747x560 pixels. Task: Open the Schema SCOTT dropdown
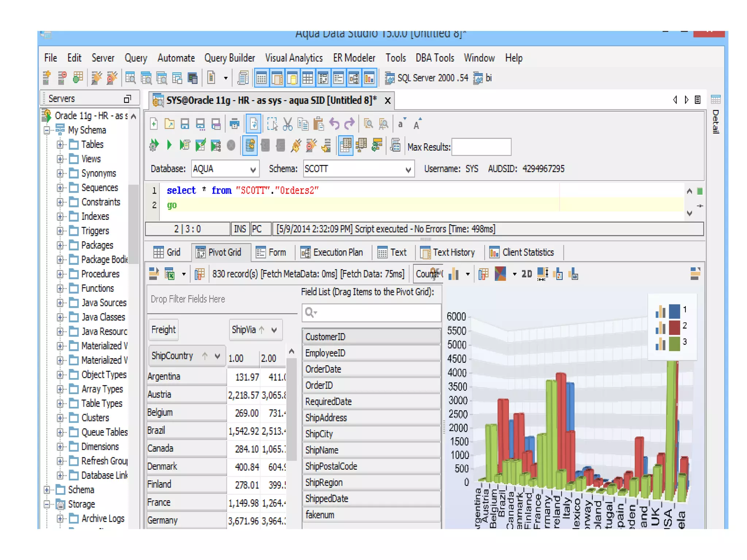(408, 169)
